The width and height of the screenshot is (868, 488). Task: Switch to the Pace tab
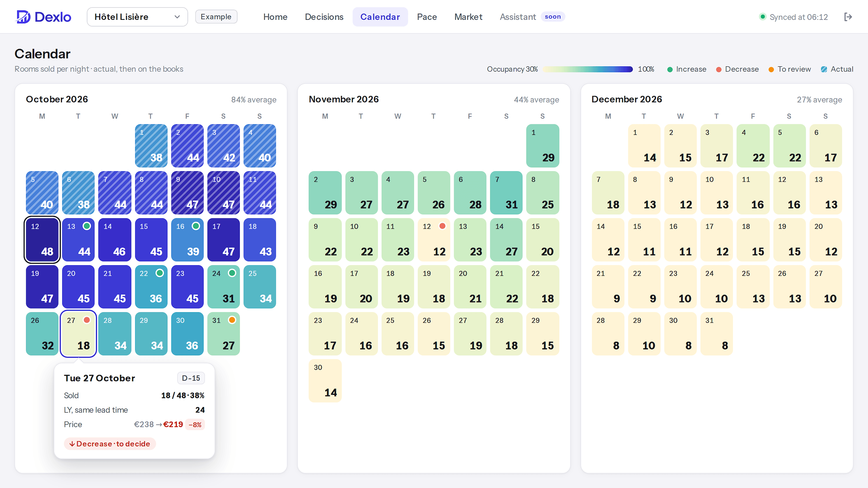(427, 17)
